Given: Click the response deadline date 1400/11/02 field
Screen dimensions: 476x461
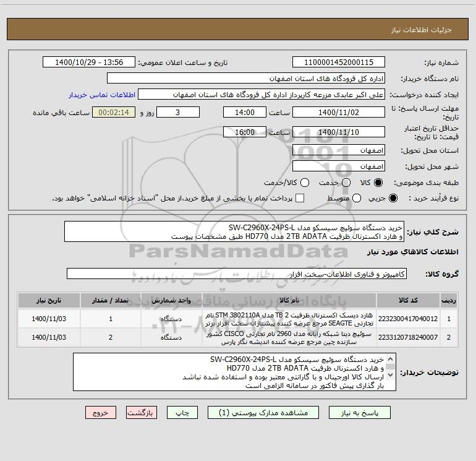Looking at the screenshot, I should 339,112.
